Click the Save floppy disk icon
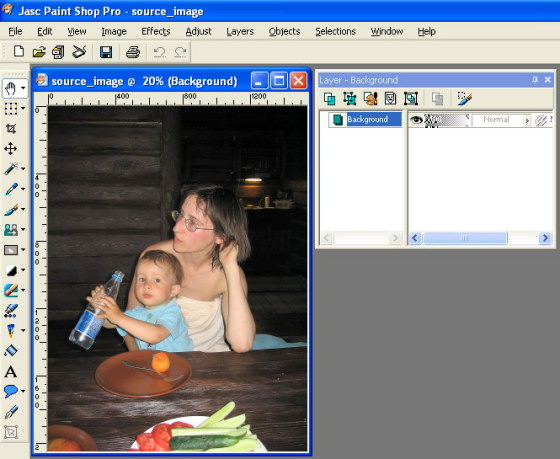Screen dimensions: 560x459 coord(106,52)
